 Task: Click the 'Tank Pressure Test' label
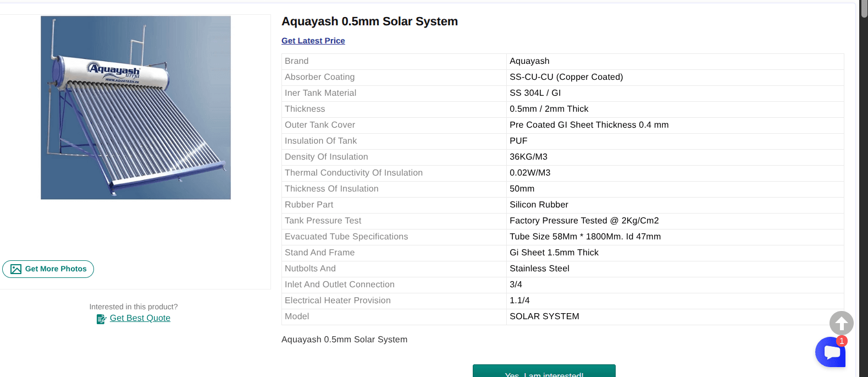coord(323,221)
